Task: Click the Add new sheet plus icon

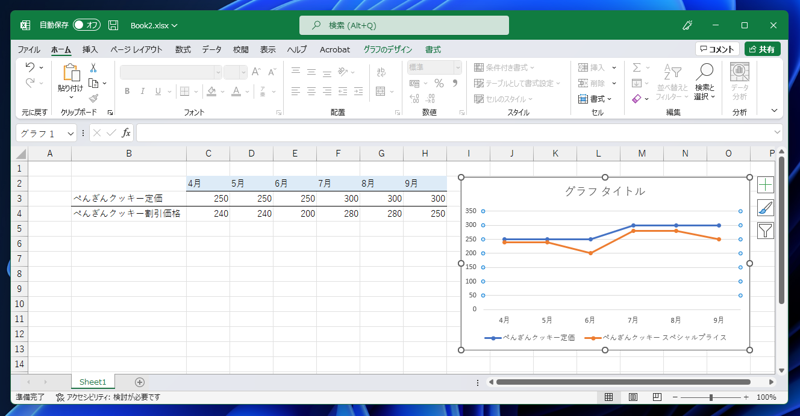Action: pyautogui.click(x=139, y=382)
